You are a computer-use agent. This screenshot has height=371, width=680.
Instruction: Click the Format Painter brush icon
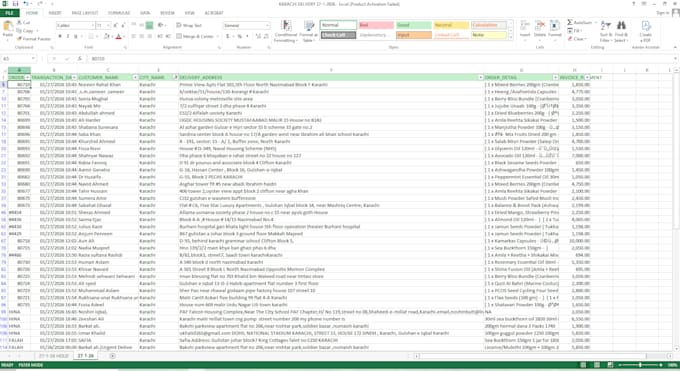[x=19, y=39]
